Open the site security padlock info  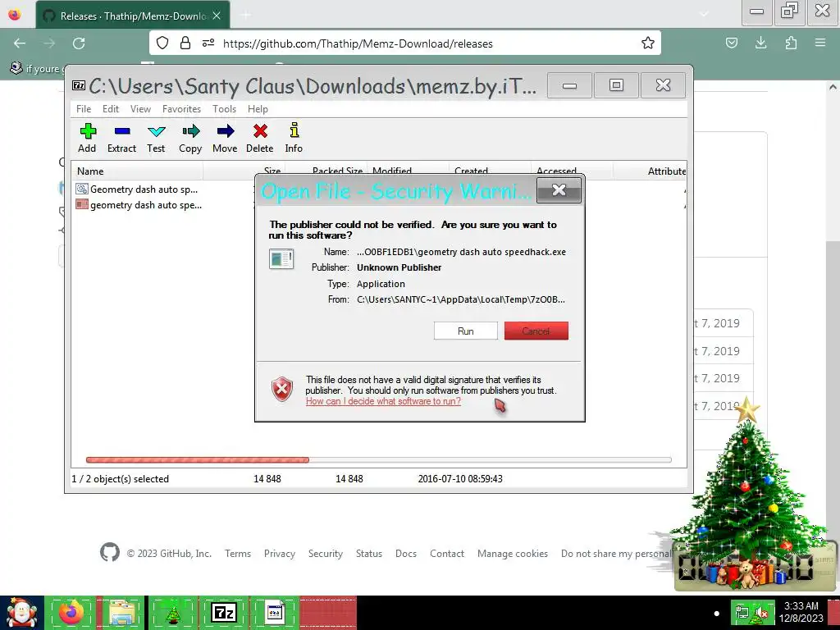pyautogui.click(x=185, y=43)
